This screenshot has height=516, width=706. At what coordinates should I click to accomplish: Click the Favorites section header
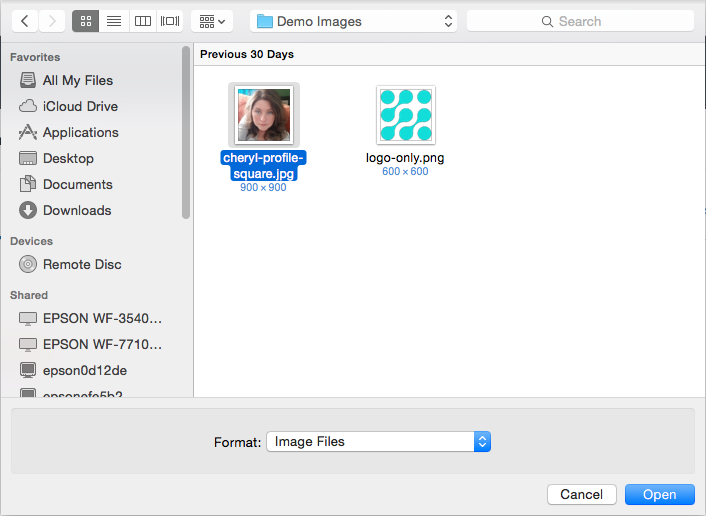point(35,57)
